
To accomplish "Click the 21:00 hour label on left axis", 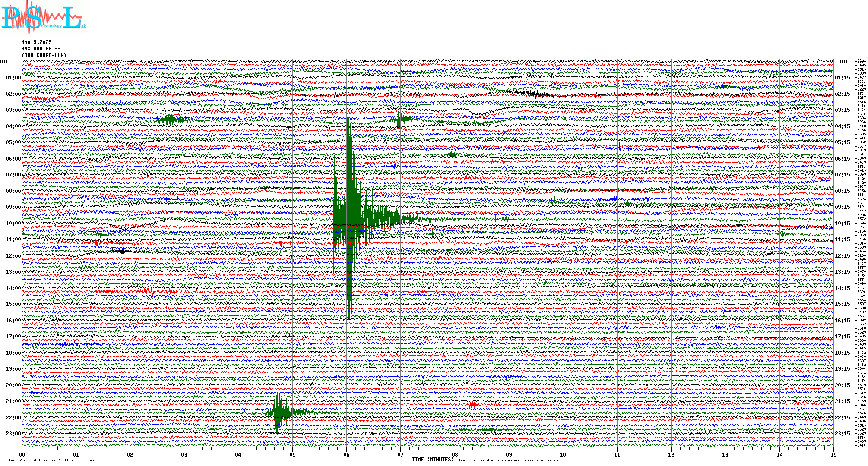I will click(13, 401).
